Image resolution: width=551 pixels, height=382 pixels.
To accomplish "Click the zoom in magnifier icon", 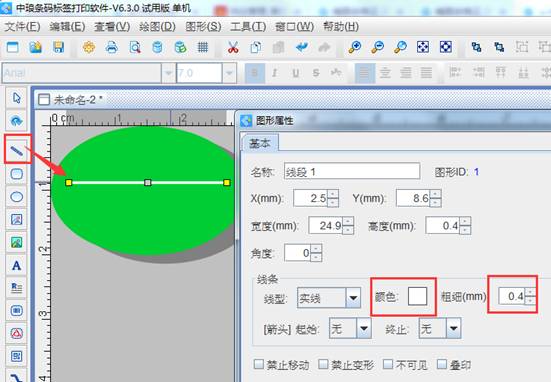I will coord(355,47).
